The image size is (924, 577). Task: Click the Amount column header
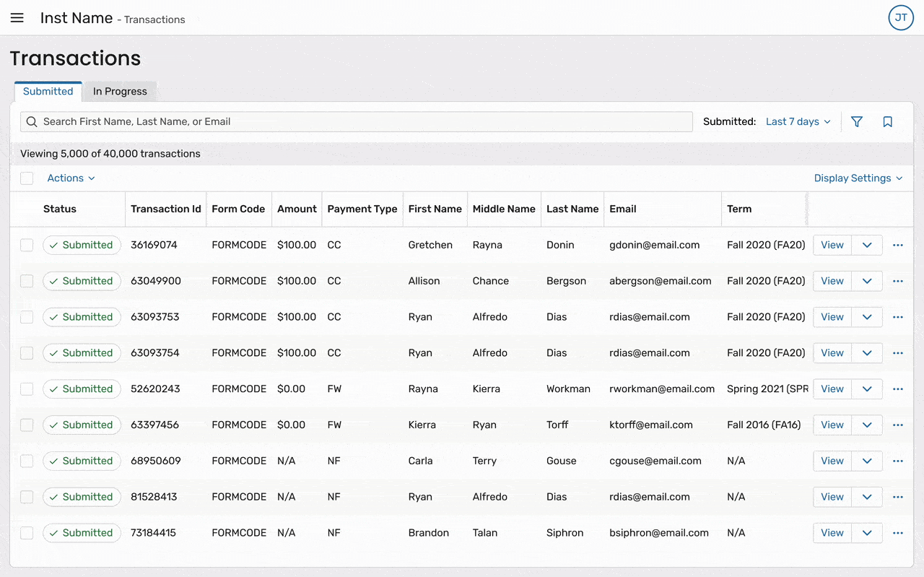tap(297, 209)
